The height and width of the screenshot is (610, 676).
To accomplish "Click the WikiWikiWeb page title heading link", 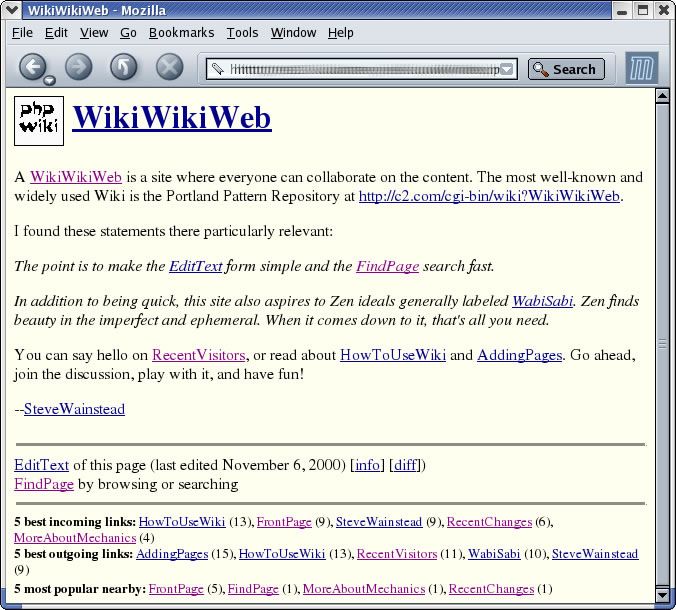I will click(171, 118).
